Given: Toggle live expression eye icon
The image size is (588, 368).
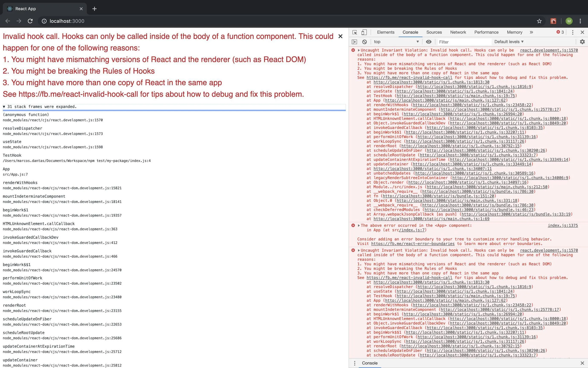Looking at the screenshot, I should click(429, 42).
